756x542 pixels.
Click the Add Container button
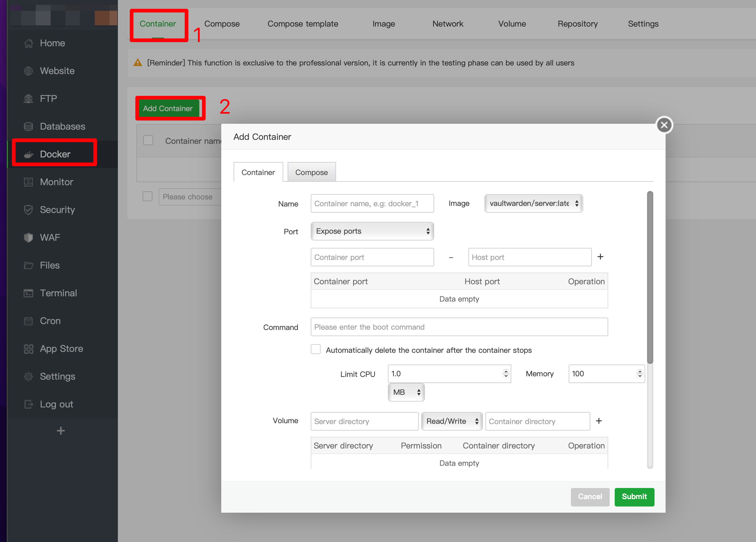point(169,107)
